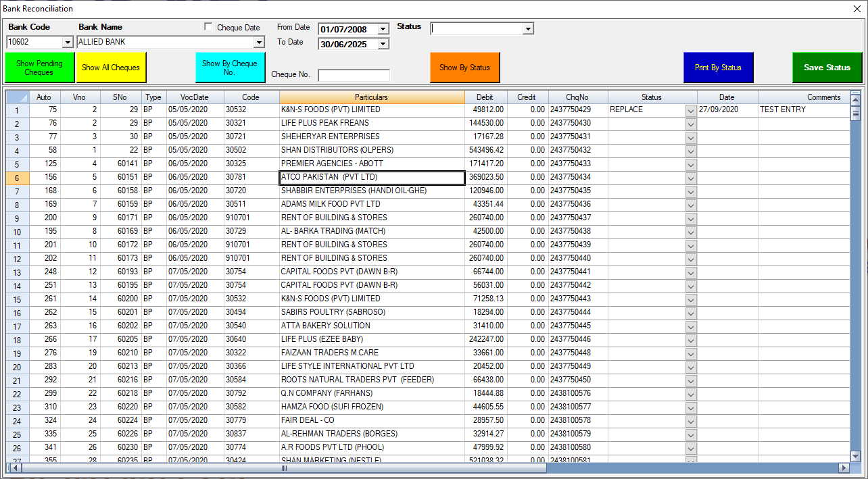Click AL-REHMAN TRADERS (BORGES) cell
The width and height of the screenshot is (868, 479).
click(372, 434)
